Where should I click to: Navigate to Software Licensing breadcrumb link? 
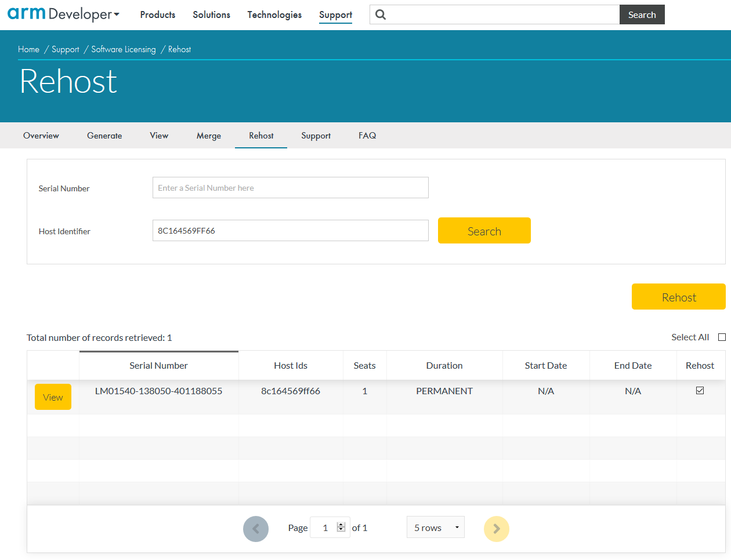click(124, 49)
